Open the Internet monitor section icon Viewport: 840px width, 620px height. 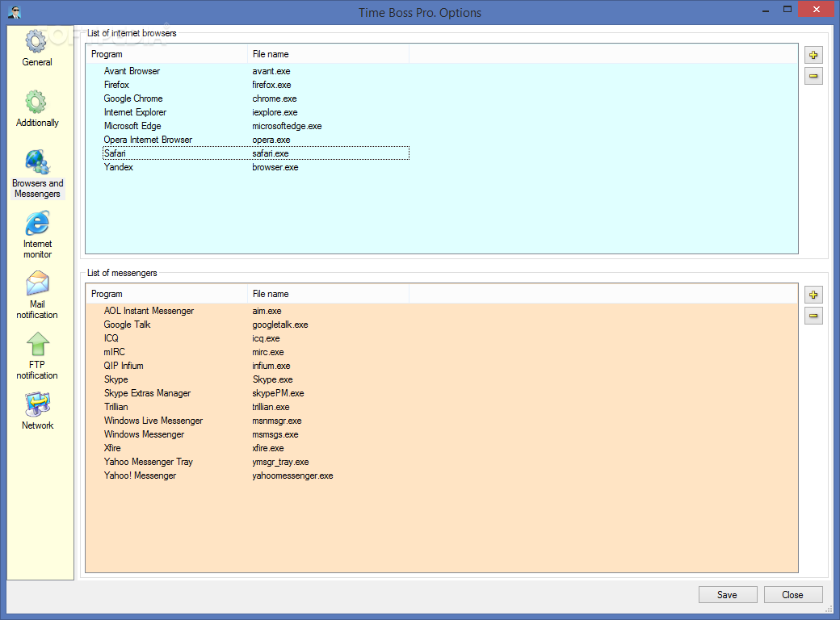[x=37, y=224]
